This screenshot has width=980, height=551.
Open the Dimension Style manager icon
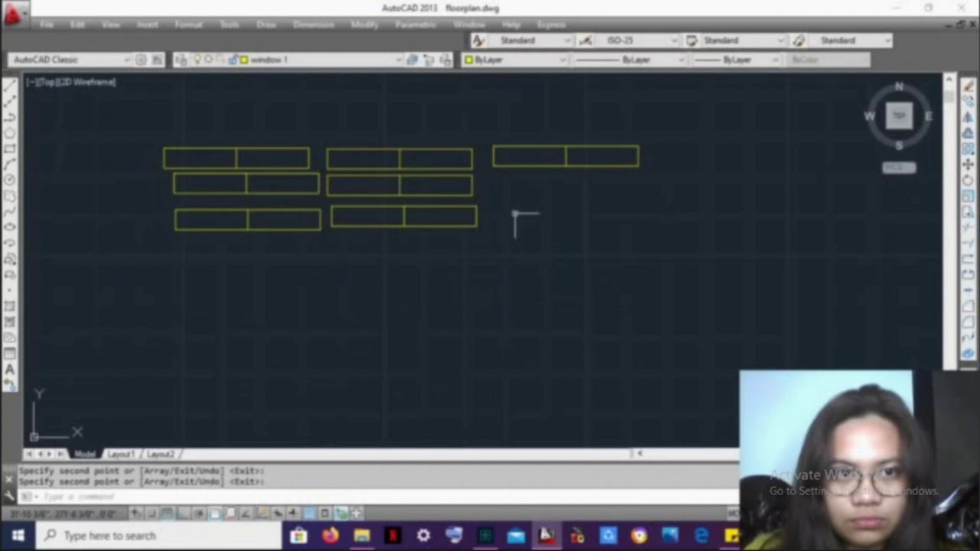click(x=586, y=41)
